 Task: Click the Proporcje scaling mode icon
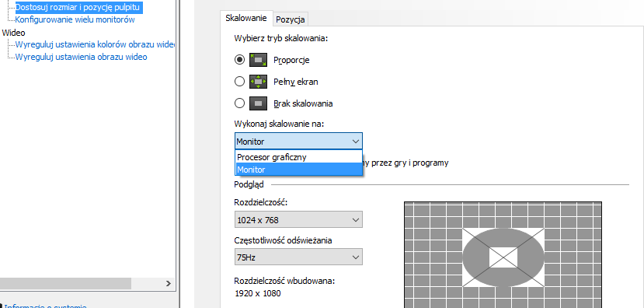click(x=259, y=60)
